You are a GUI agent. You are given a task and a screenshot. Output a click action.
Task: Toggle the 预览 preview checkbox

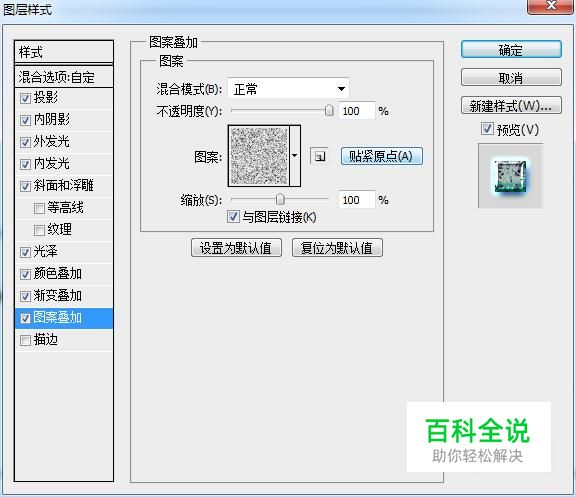click(x=487, y=129)
